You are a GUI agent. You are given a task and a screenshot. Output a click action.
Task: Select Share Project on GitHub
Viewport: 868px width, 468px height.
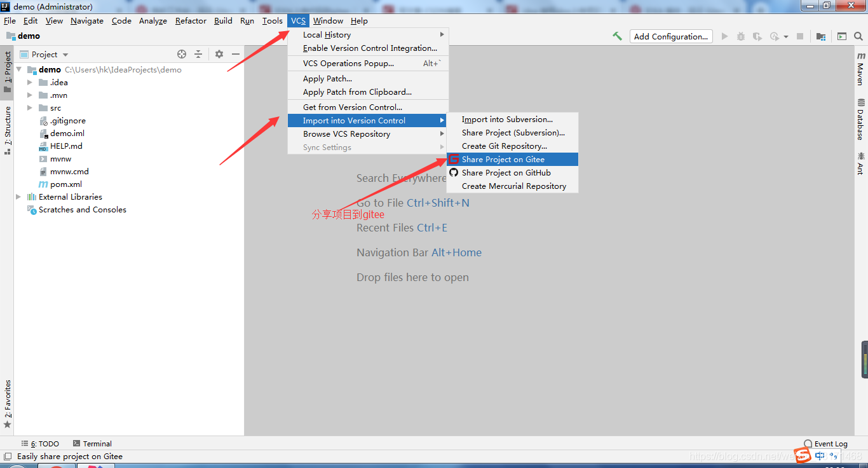pos(513,172)
